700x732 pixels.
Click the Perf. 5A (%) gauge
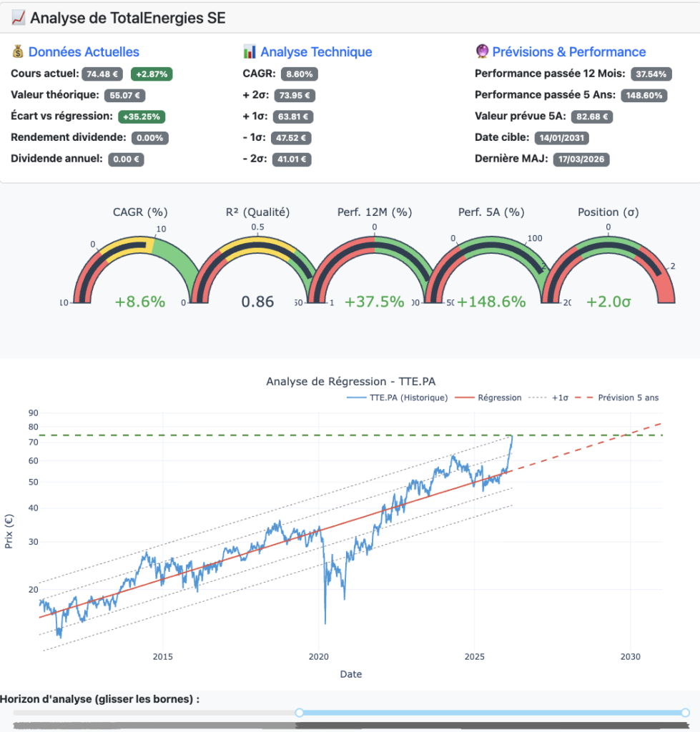[491, 272]
